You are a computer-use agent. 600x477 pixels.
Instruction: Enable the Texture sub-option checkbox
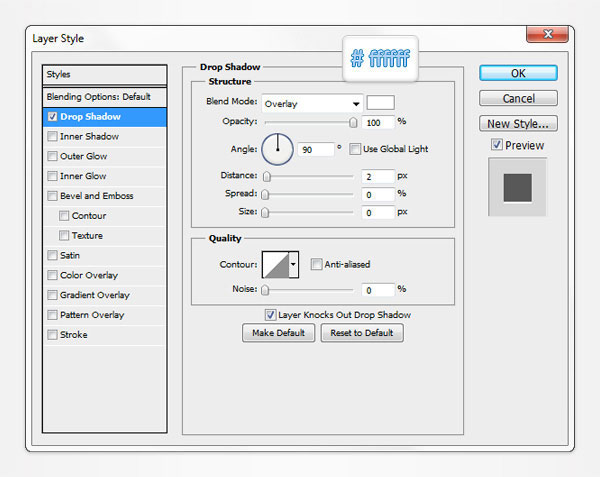[x=64, y=235]
